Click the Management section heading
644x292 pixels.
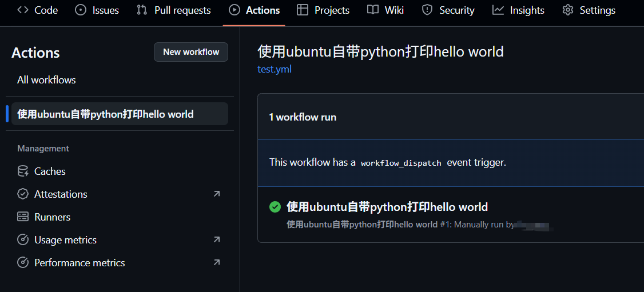point(43,149)
